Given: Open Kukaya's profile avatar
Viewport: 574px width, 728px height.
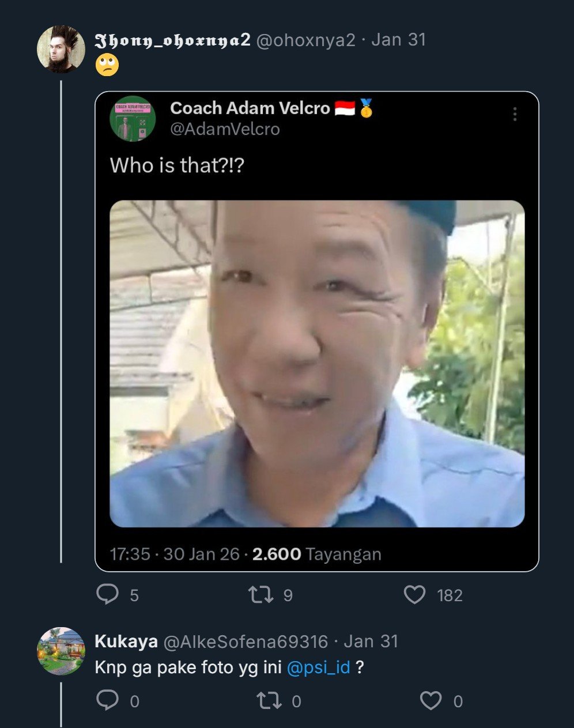Looking at the screenshot, I should click(x=61, y=651).
